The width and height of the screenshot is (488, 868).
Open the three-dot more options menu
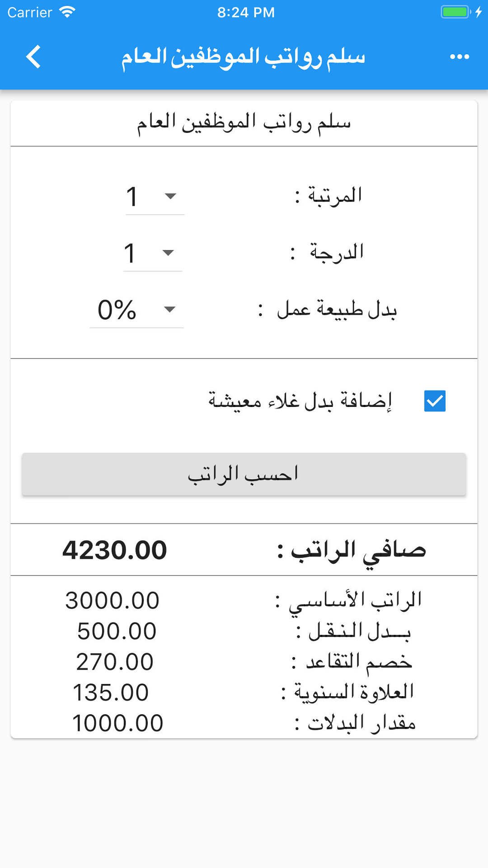(x=459, y=57)
